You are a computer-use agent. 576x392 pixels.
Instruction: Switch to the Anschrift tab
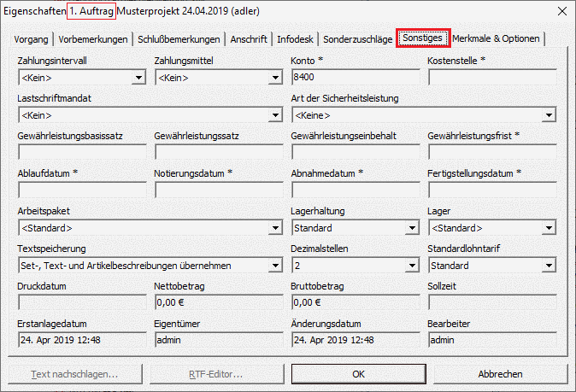(x=249, y=39)
